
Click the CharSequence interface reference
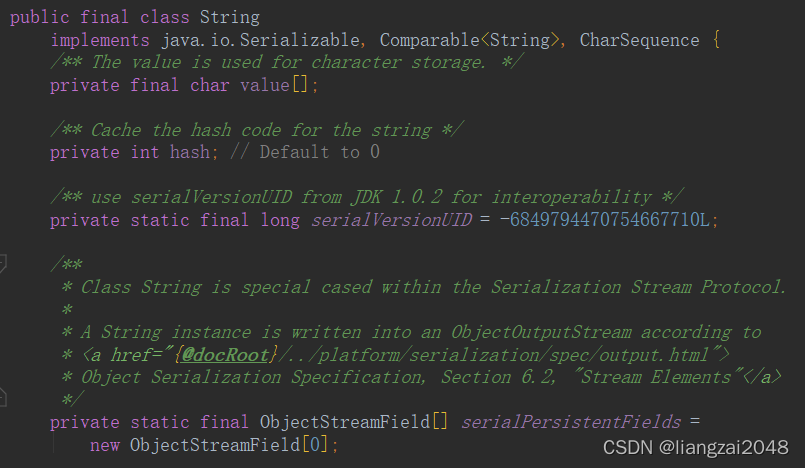[x=639, y=40]
